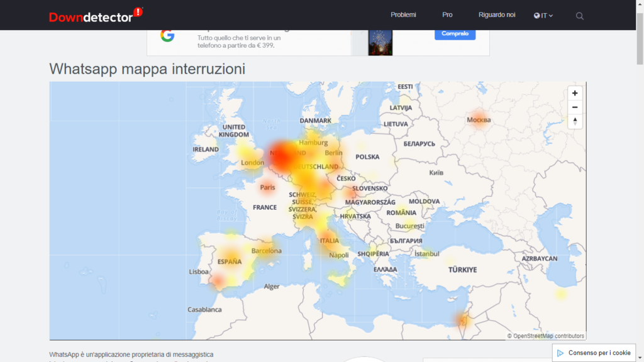Click the ČESKO country label
The image size is (644, 362).
(x=346, y=178)
